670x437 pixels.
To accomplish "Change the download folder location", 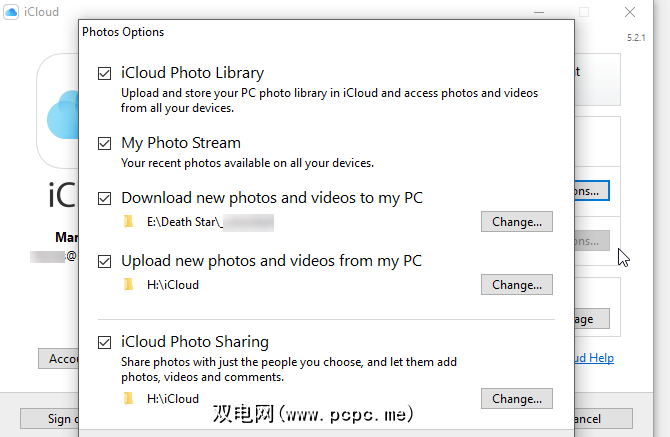I will coord(516,222).
